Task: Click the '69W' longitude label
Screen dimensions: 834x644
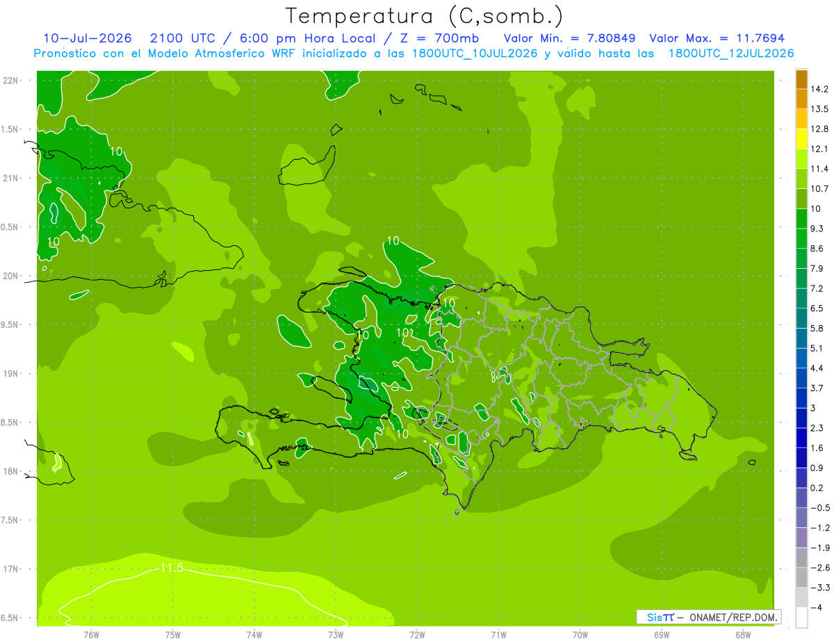Action: (x=662, y=634)
